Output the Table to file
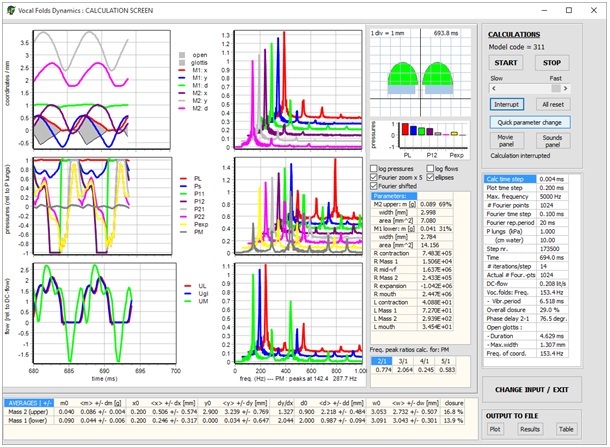Viewport: 610px width, 447px height. [x=566, y=429]
